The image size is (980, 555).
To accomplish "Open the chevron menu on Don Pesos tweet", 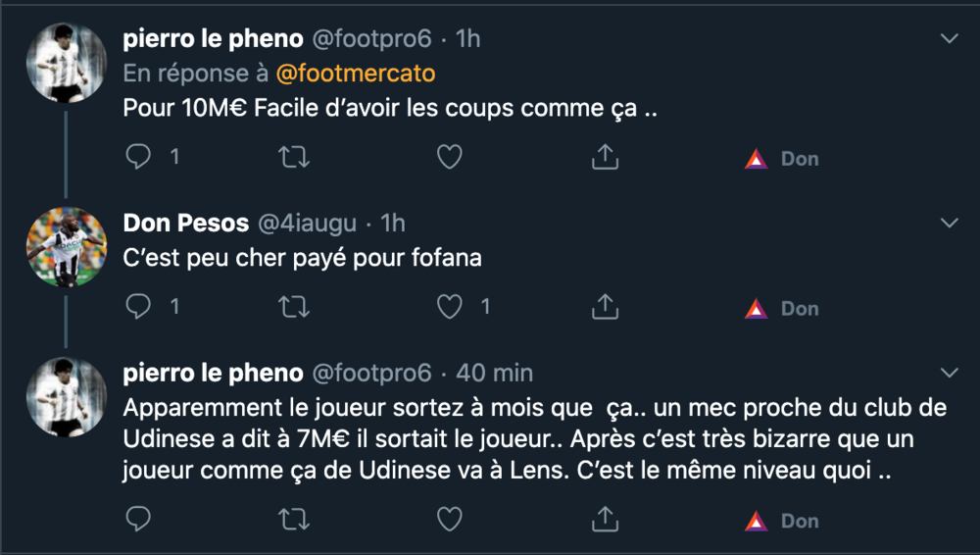I will [950, 223].
